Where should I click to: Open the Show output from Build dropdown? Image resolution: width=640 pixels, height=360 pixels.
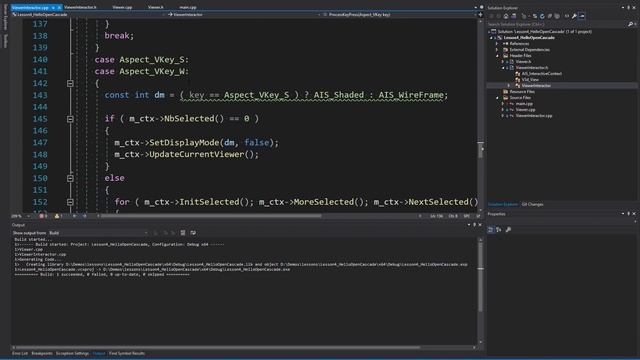click(x=98, y=233)
